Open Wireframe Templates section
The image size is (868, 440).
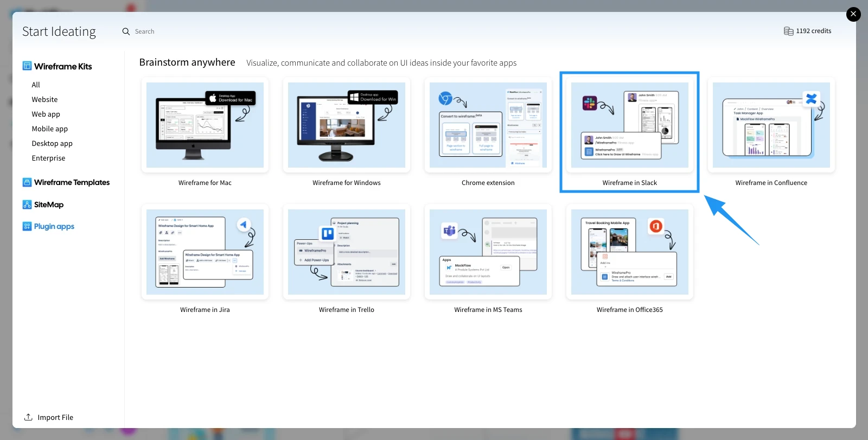(x=72, y=182)
